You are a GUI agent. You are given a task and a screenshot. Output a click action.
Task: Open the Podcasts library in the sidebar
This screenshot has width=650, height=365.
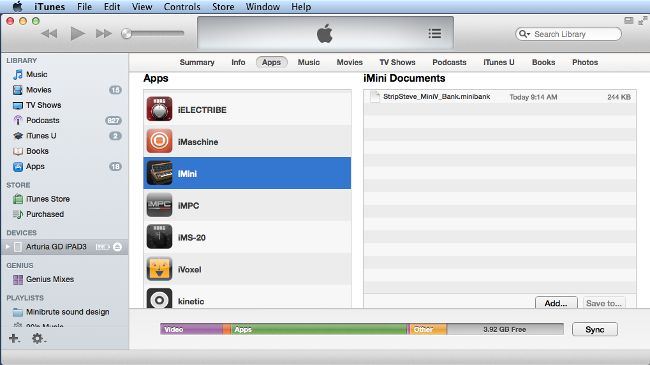(x=43, y=120)
